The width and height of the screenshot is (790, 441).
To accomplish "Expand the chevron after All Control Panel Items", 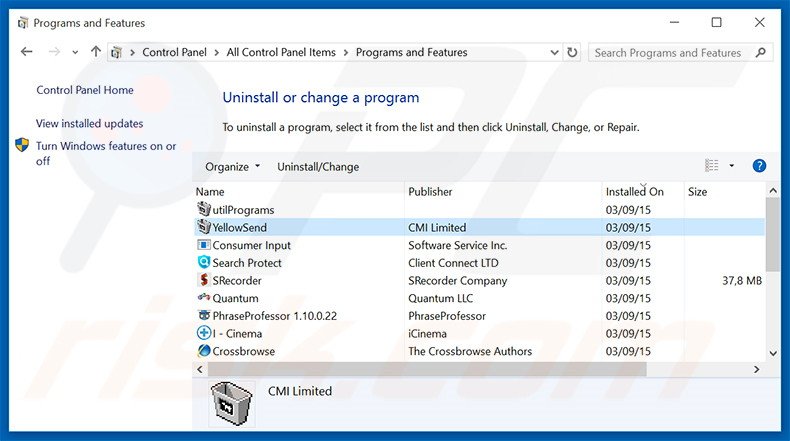I will (x=346, y=52).
